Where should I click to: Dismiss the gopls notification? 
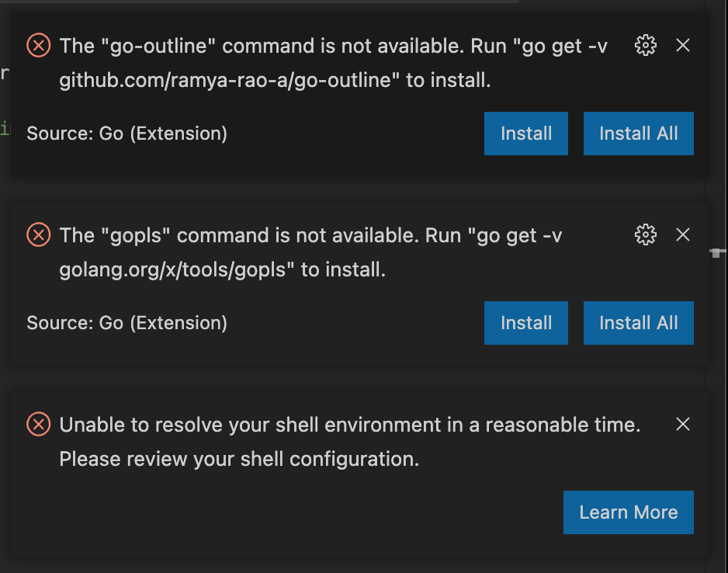click(x=682, y=234)
